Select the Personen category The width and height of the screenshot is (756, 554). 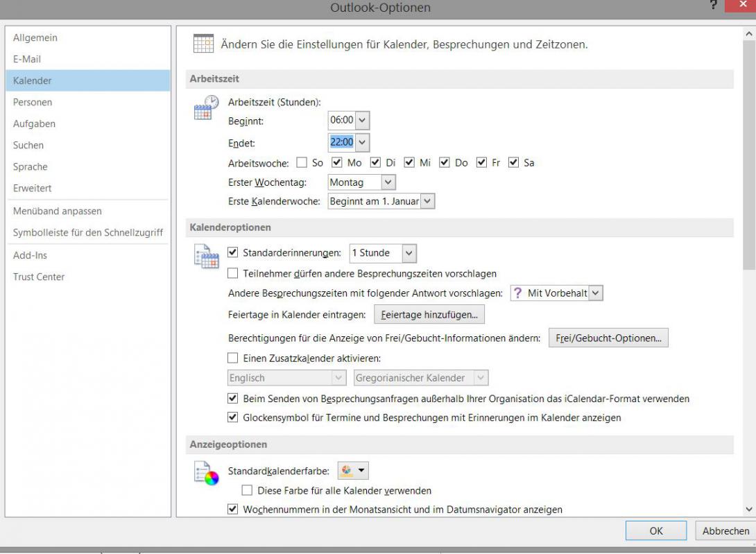88,102
